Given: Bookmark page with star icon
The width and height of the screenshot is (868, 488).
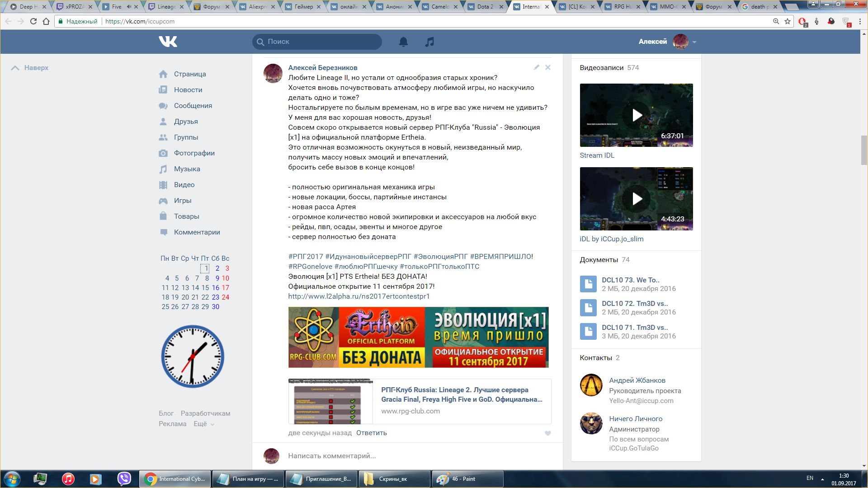Looking at the screenshot, I should 788,21.
